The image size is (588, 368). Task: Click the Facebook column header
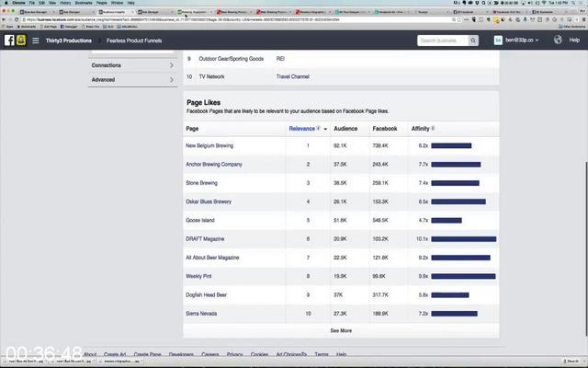click(385, 129)
